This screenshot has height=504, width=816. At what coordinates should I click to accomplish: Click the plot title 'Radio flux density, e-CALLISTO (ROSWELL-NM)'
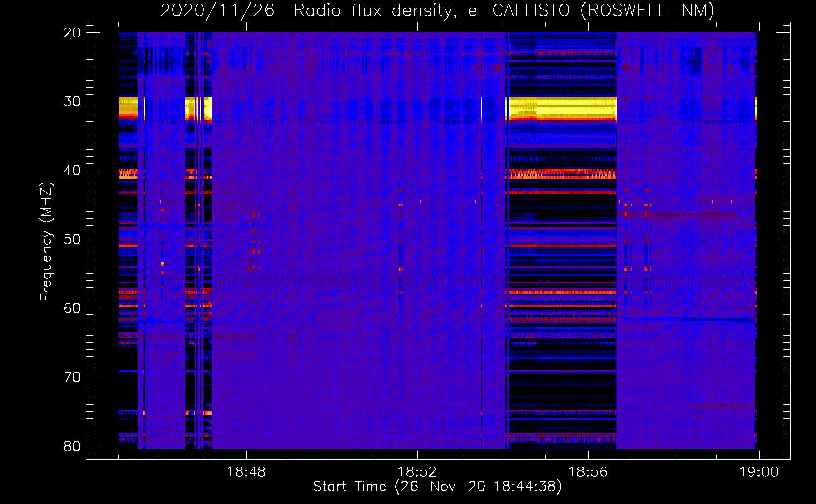click(504, 10)
